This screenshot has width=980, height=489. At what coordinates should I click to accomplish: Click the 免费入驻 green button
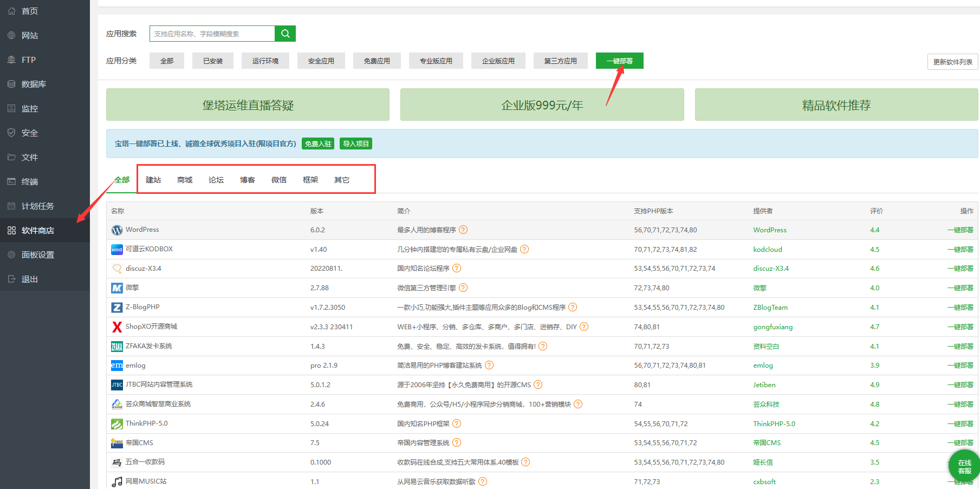[318, 144]
